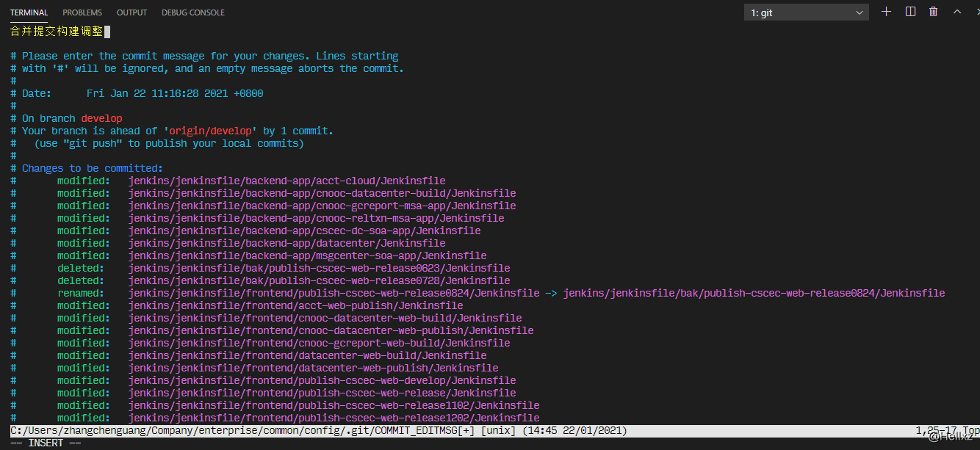Click frontend/acct-web-publish/Jenkinsfile path
This screenshot has width=980, height=450.
point(296,305)
